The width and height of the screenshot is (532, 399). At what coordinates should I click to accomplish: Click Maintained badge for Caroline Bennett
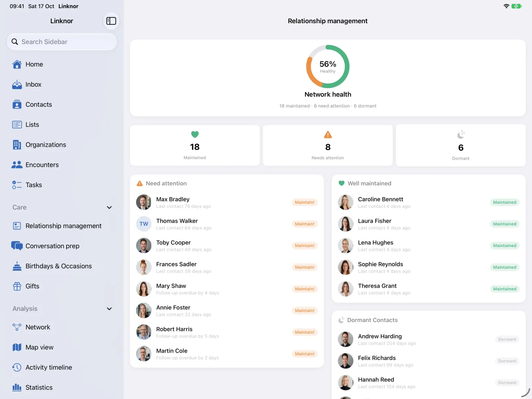(505, 202)
